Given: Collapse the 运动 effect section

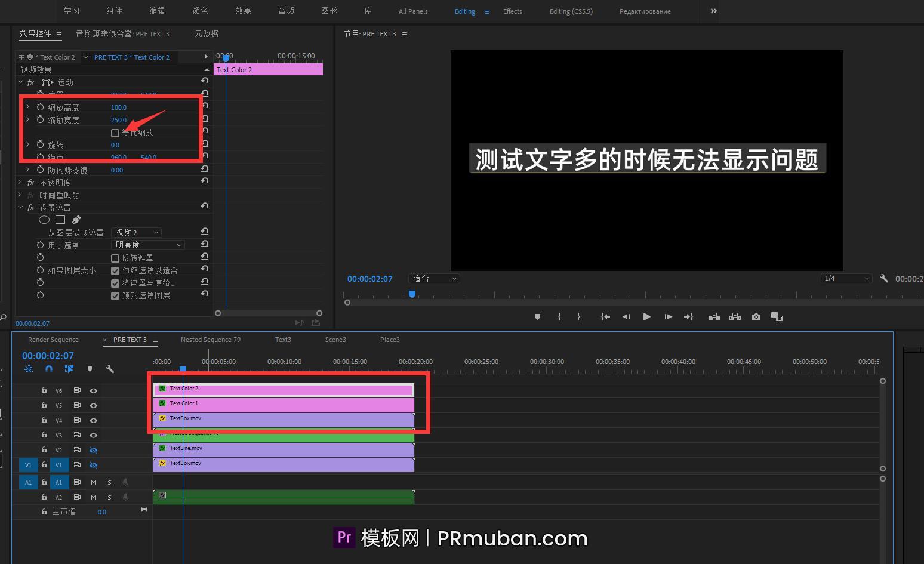Looking at the screenshot, I should (x=20, y=82).
